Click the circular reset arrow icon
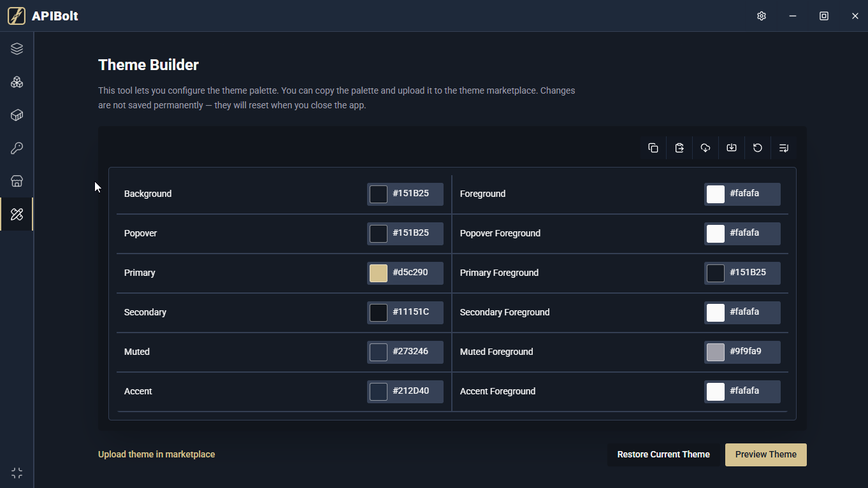The height and width of the screenshot is (488, 868). 758,148
